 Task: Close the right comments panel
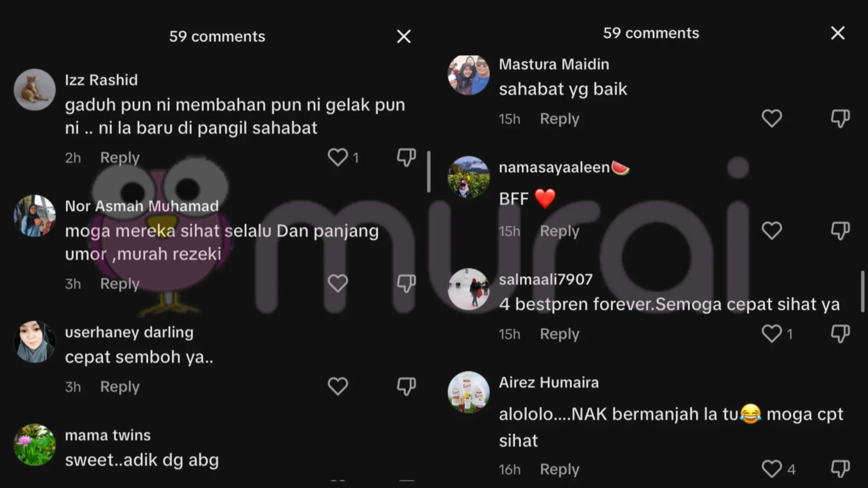click(x=838, y=33)
